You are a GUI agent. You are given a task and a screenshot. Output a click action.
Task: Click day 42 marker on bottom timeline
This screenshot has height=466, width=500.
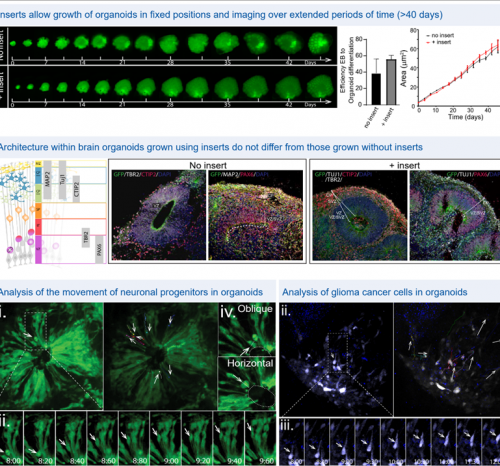click(x=289, y=104)
